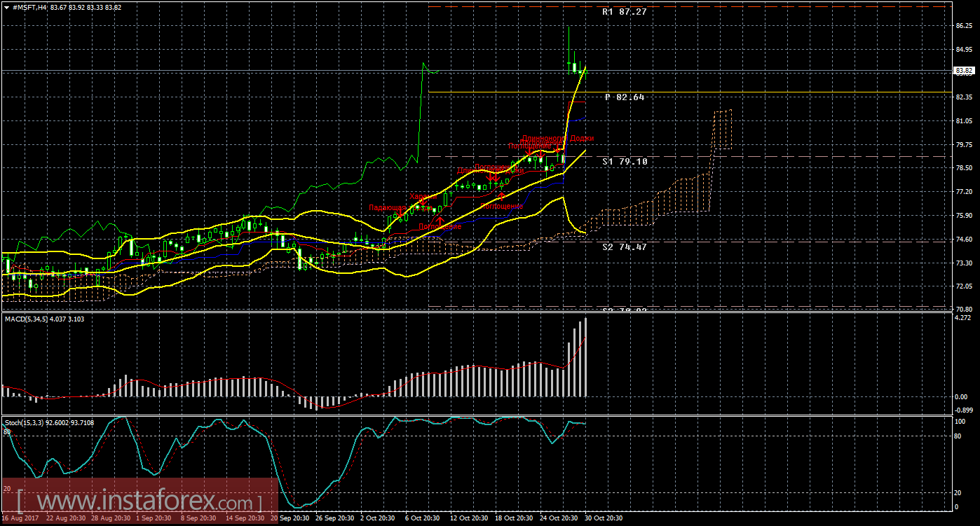Click the 'Харами' candlestick pattern label
The image size is (980, 526).
point(423,196)
